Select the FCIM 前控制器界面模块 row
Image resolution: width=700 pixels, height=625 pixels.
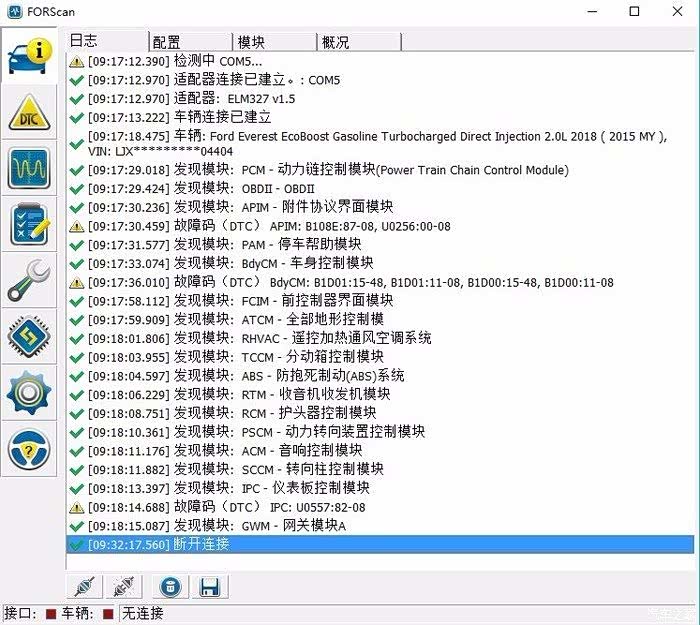tap(380, 301)
